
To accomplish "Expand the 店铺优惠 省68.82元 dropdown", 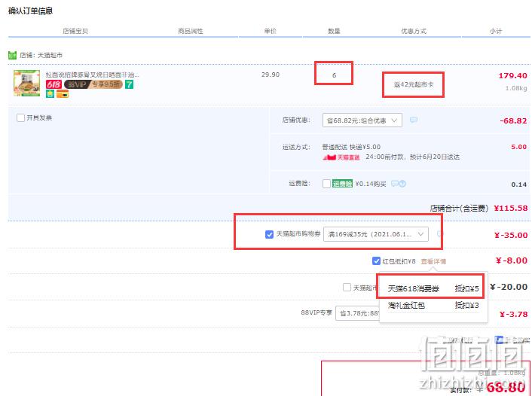I will click(x=362, y=120).
